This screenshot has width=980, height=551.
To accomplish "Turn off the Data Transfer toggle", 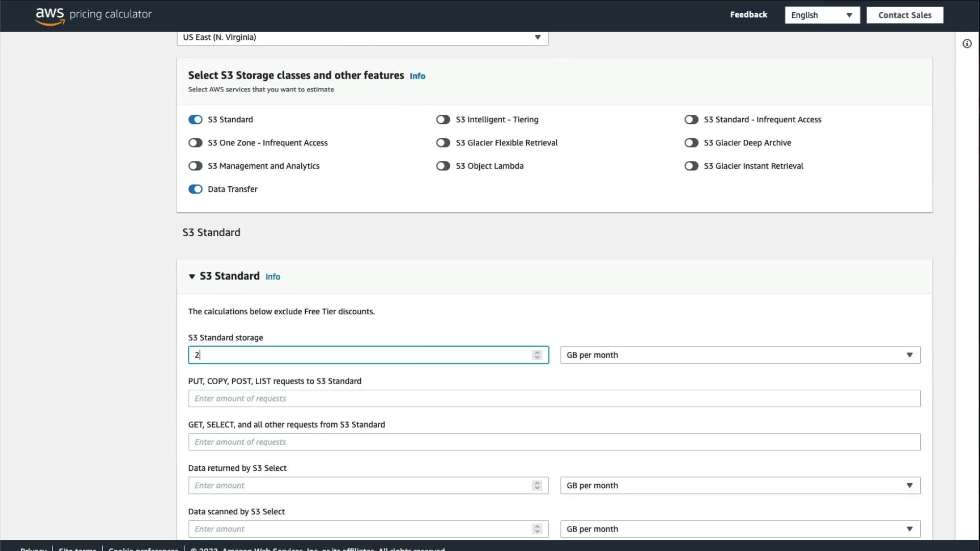I will click(195, 189).
